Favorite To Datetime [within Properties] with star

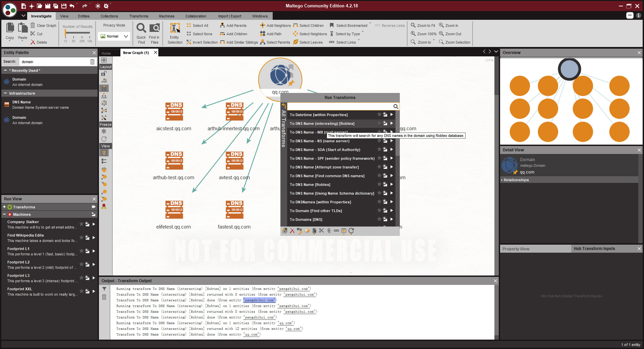[379, 115]
